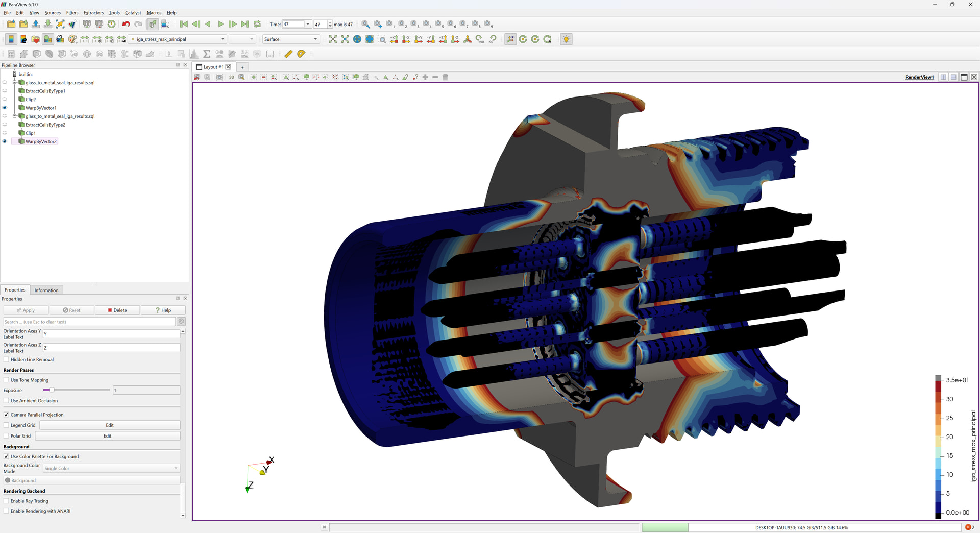The image size is (980, 533).
Task: Rotate view 90 degrees counterclockwise
Action: (493, 39)
